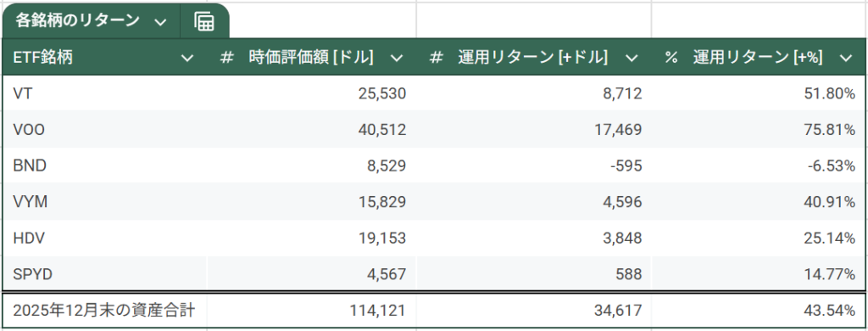Click the 40.91% cell for VYM
868x331 pixels.
tap(759, 202)
